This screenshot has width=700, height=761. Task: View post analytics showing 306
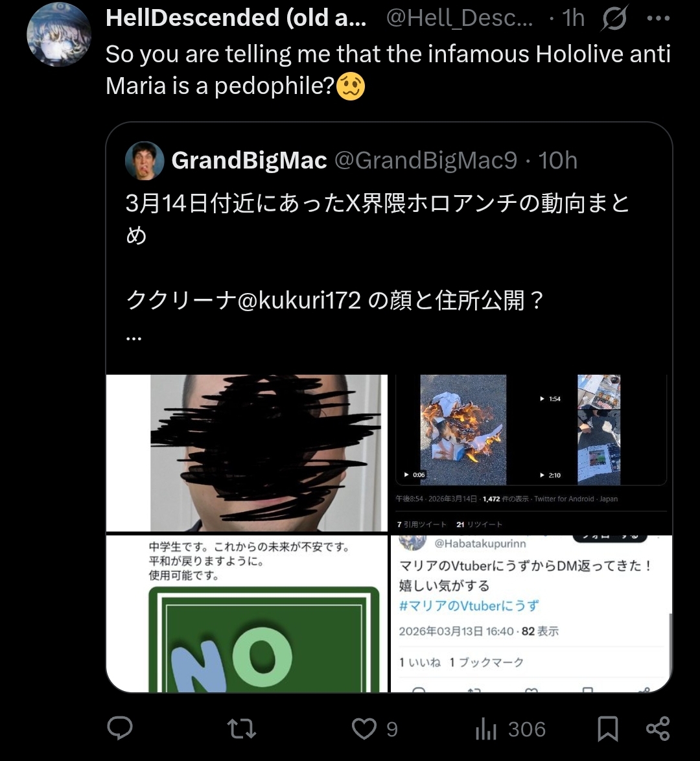pos(511,729)
